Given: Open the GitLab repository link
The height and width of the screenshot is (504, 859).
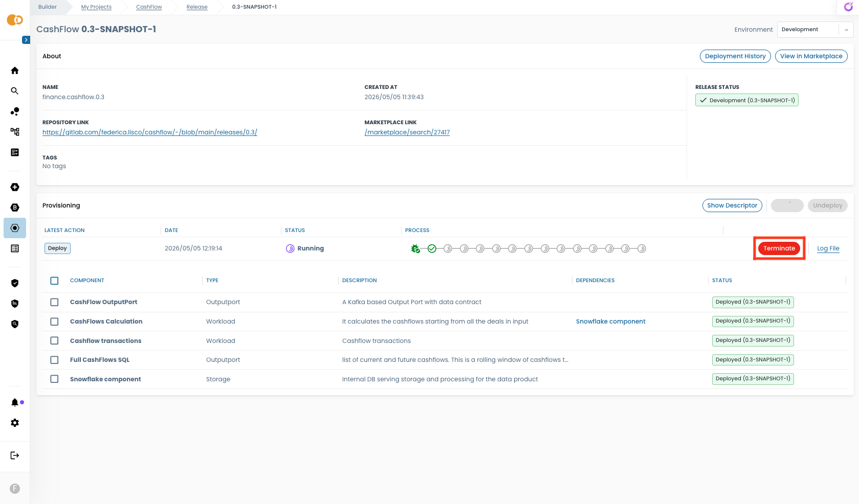Looking at the screenshot, I should pyautogui.click(x=150, y=132).
